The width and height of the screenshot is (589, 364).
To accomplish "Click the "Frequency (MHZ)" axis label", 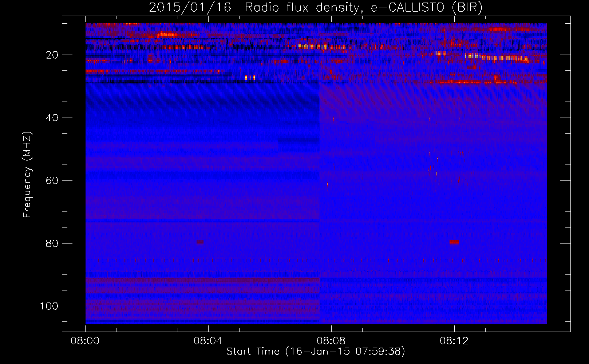I will point(27,175).
